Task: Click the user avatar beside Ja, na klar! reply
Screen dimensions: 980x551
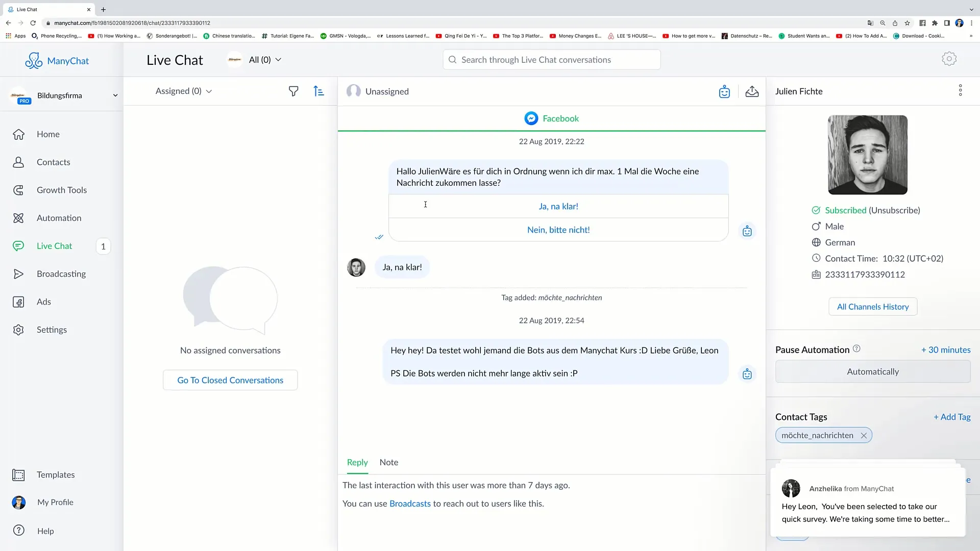Action: [x=356, y=267]
